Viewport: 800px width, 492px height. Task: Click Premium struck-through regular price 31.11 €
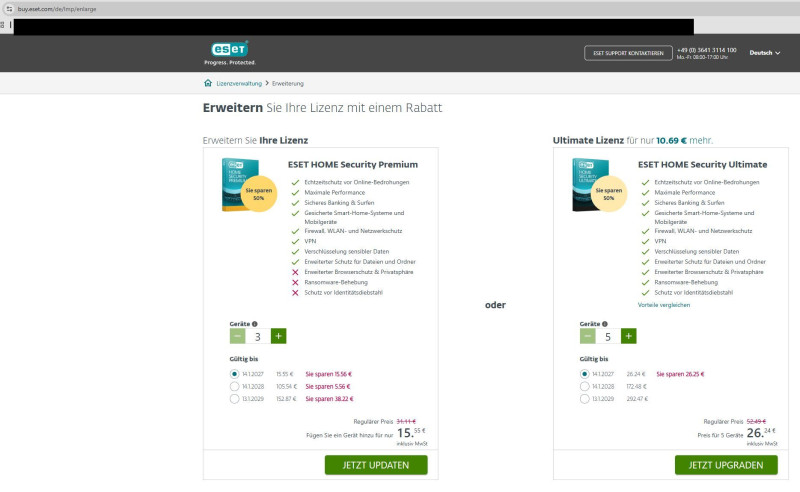tap(406, 422)
